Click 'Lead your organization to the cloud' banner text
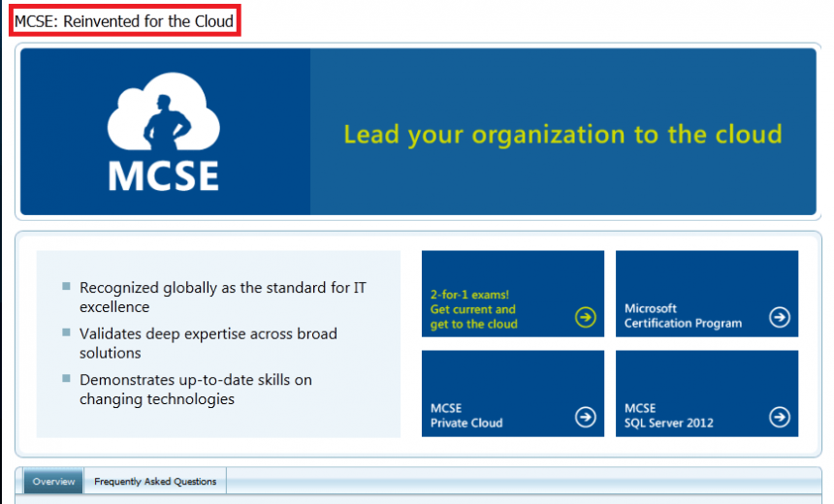834x504 pixels. pos(562,134)
